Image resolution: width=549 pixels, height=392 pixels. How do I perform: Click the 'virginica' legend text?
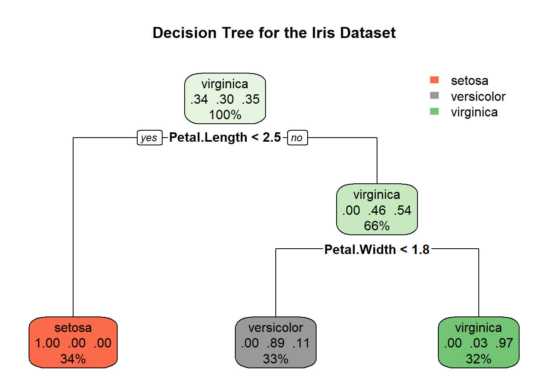click(474, 112)
